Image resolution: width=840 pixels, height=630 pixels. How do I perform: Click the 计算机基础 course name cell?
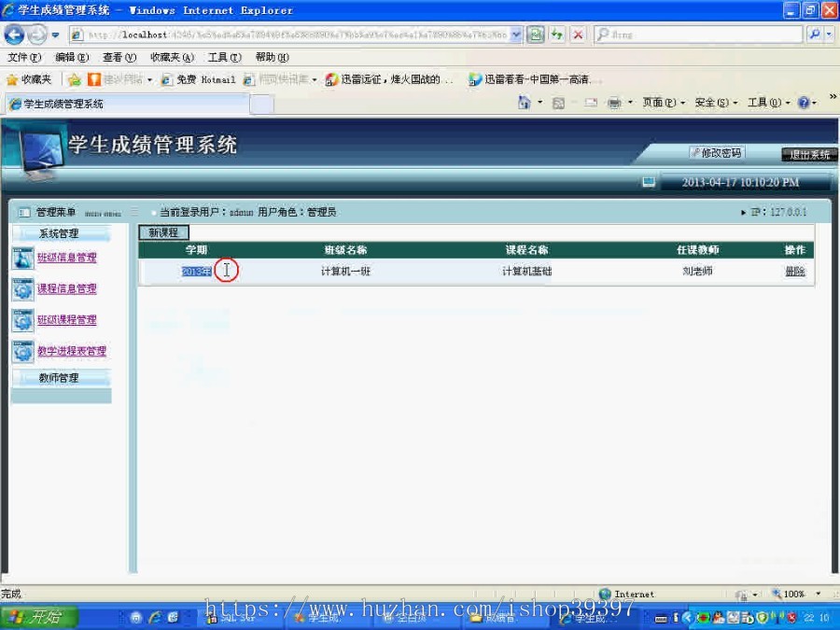pos(526,272)
